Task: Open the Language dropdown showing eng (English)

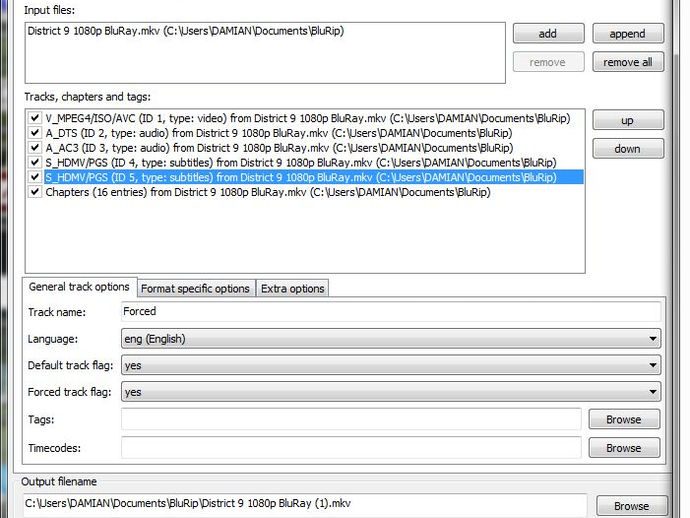Action: (x=391, y=339)
